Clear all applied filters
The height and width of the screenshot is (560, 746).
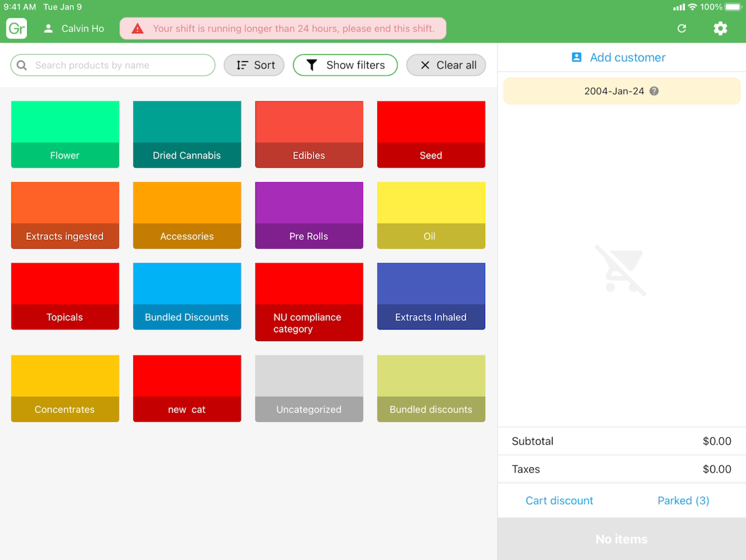pos(446,65)
